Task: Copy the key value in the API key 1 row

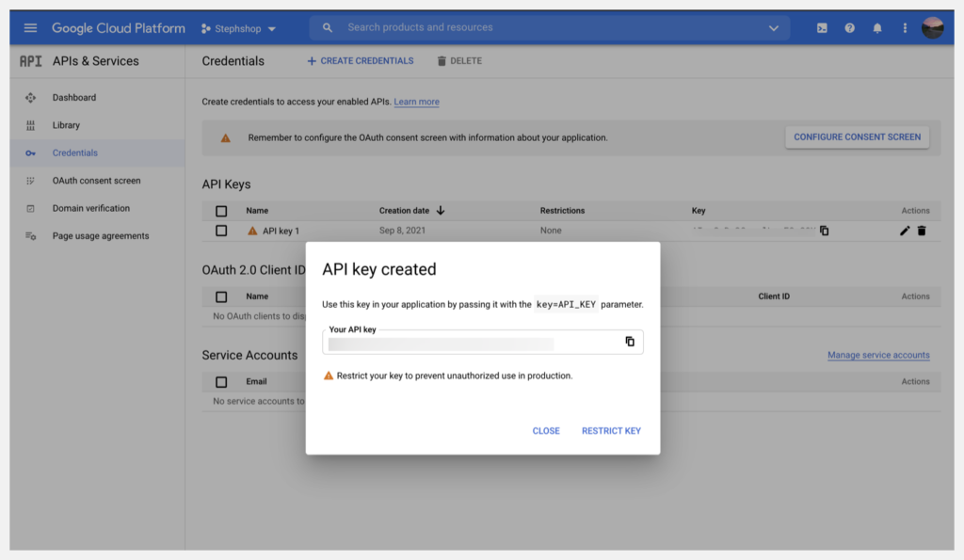Action: click(x=824, y=230)
